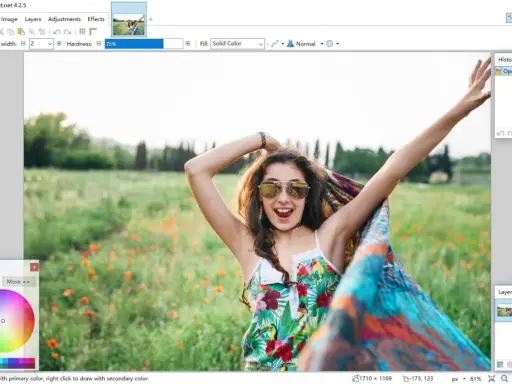
Task: Pick a hue on the color wheel
Action: click(x=16, y=321)
